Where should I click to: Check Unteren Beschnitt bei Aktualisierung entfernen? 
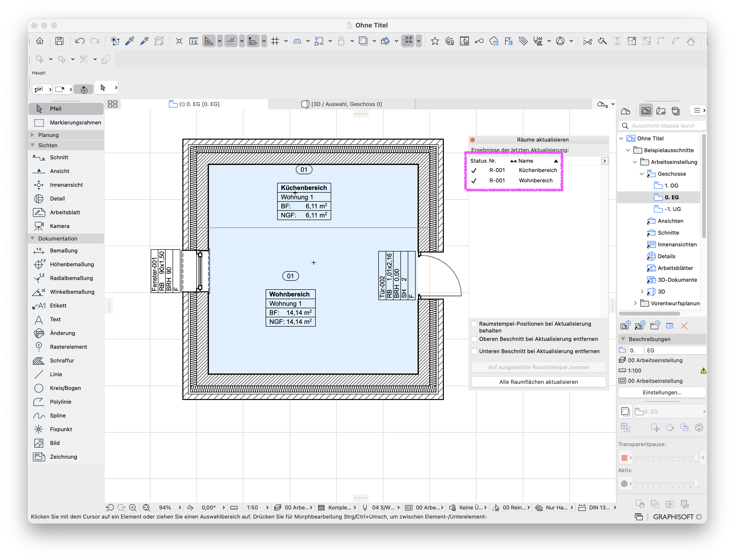[474, 351]
